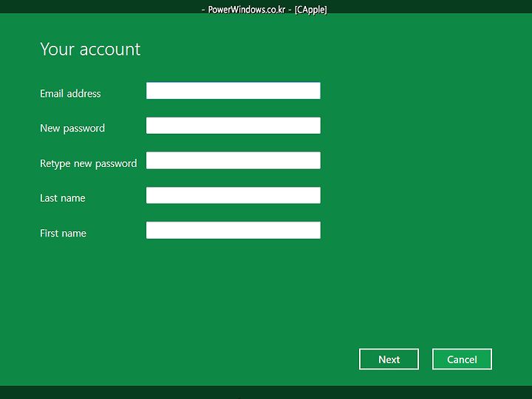Activate the First name text box
The image size is (532, 399).
[x=233, y=231]
